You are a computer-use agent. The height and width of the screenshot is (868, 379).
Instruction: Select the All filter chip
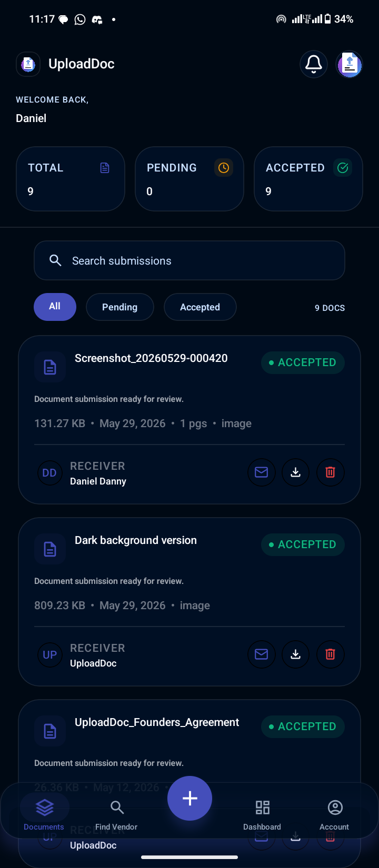pyautogui.click(x=55, y=307)
